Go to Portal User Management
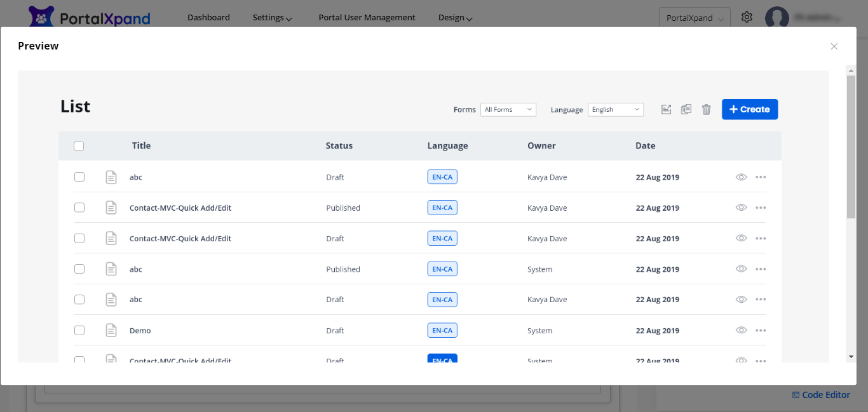Screen dimensions: 868x412 [x=367, y=18]
